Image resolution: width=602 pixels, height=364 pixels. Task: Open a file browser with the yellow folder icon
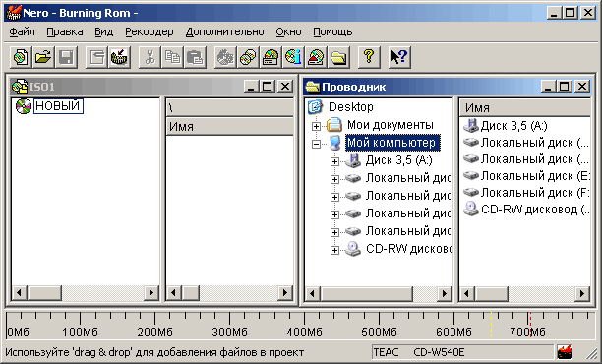tap(338, 57)
